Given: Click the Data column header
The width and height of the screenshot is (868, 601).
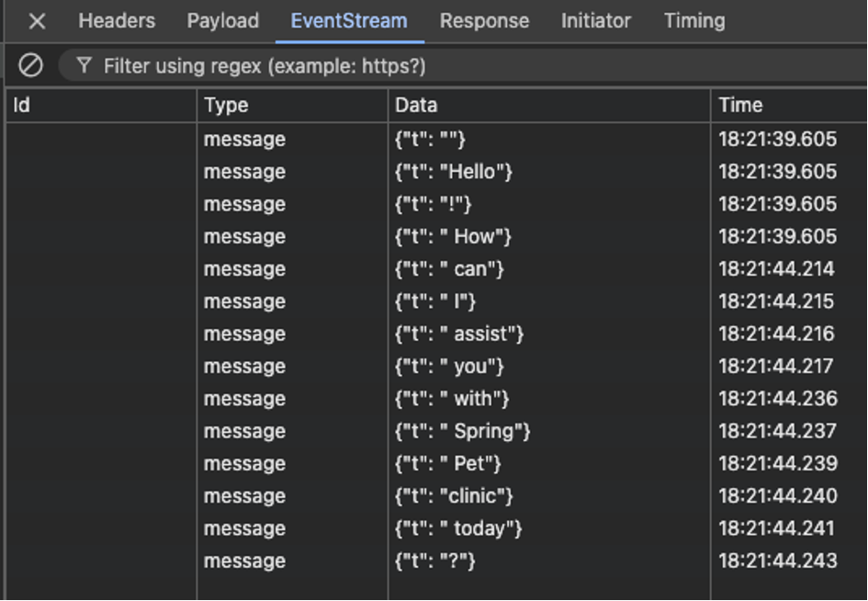Looking at the screenshot, I should click(549, 106).
